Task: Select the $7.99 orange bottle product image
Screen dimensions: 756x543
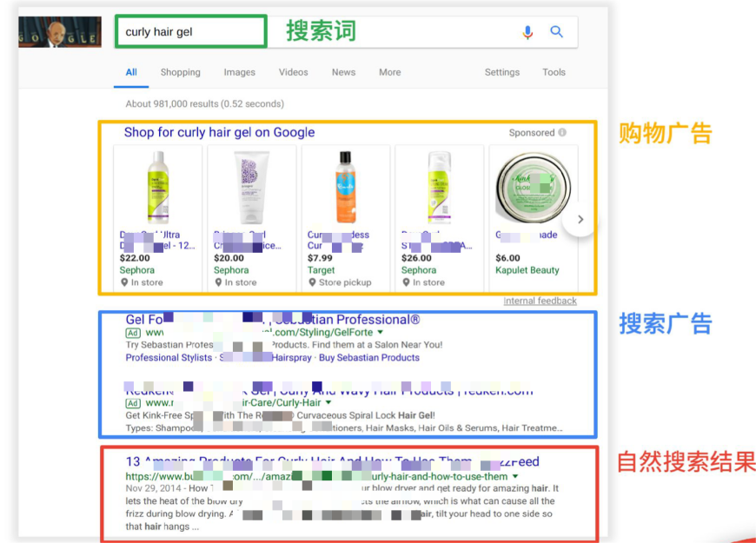Action: click(x=345, y=187)
